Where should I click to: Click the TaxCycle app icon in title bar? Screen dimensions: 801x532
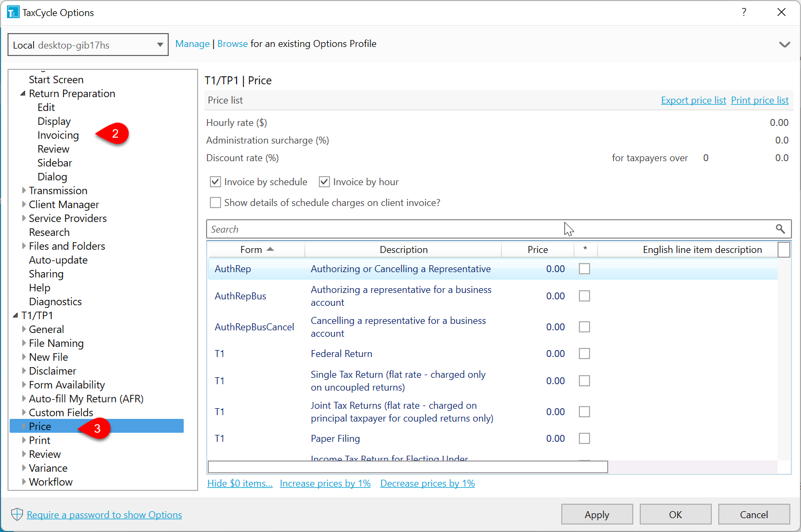pyautogui.click(x=13, y=12)
